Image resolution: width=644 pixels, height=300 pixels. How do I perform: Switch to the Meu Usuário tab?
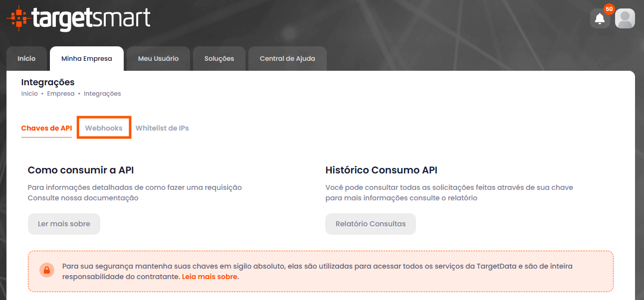point(158,59)
